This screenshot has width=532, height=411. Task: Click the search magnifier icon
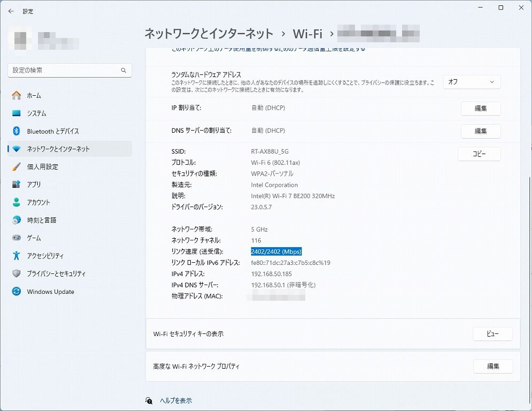point(124,70)
